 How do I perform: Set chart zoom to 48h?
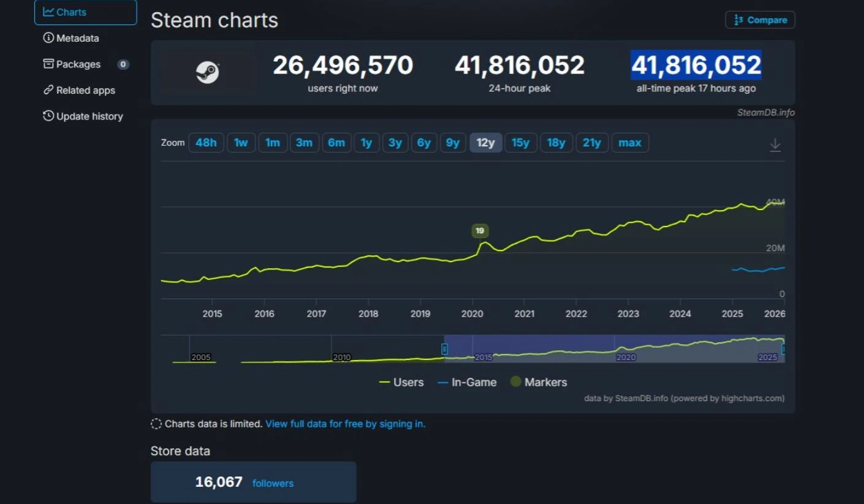coord(206,143)
